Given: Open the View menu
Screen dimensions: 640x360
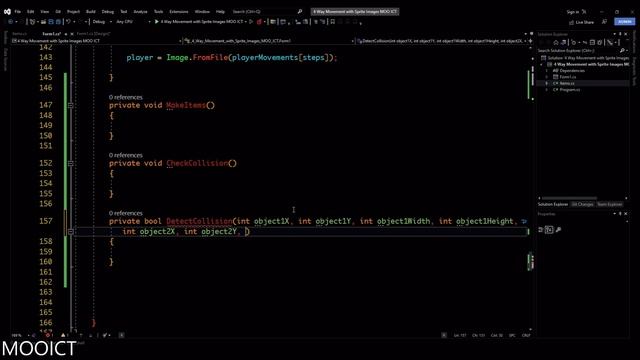Looking at the screenshot, I should tap(44, 12).
